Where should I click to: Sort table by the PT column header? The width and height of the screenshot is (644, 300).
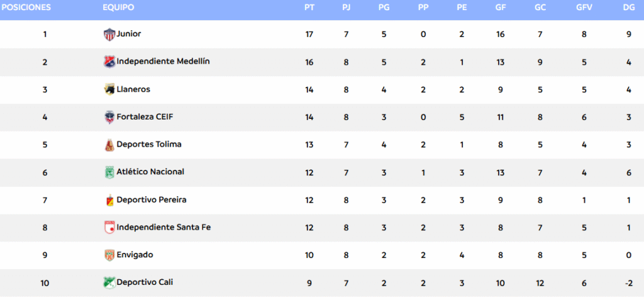(x=309, y=8)
